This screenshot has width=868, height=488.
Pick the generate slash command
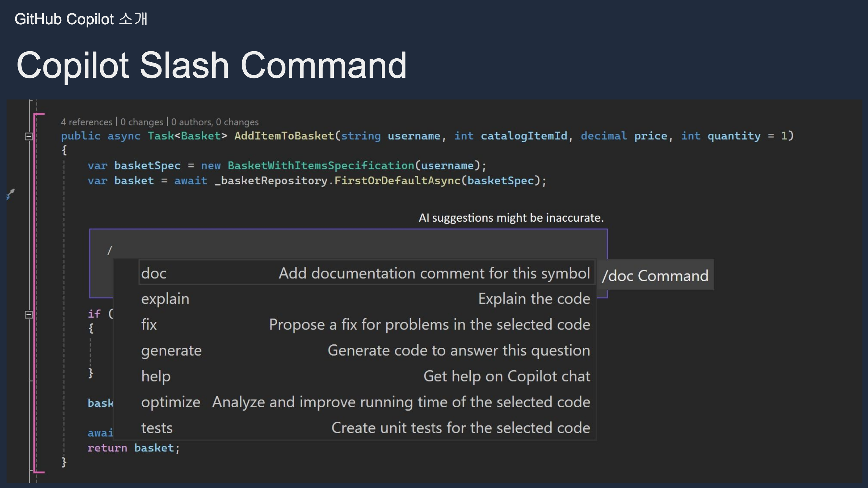tap(367, 350)
